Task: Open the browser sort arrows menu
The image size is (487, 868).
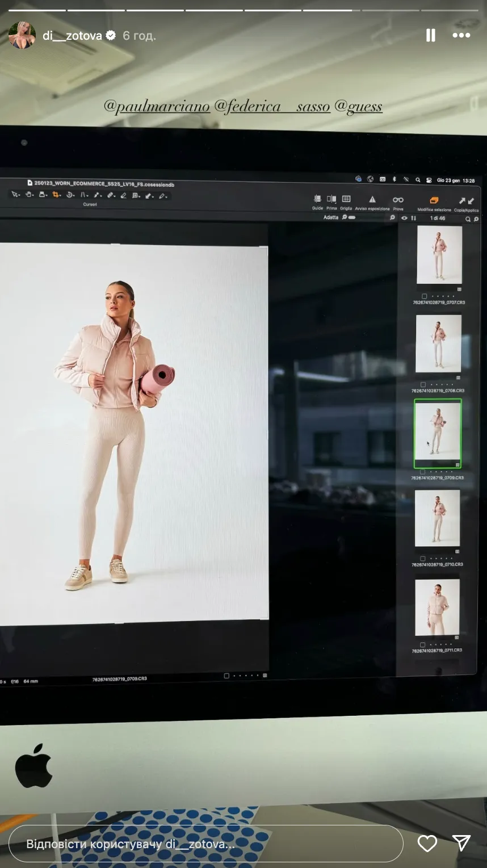Action: pos(413,218)
